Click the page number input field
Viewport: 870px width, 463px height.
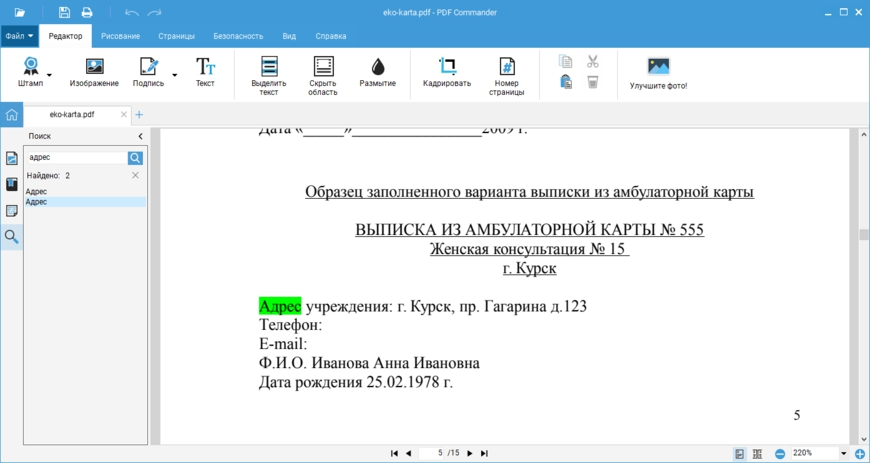[x=434, y=453]
